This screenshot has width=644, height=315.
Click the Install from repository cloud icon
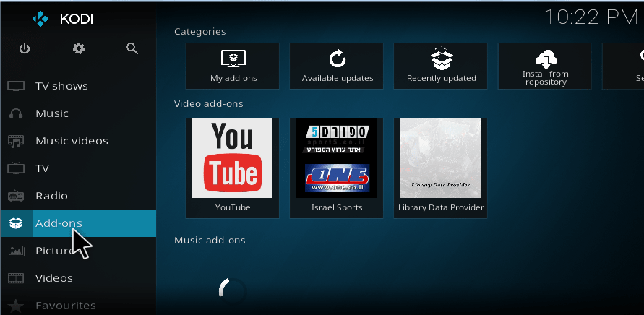[x=546, y=59]
